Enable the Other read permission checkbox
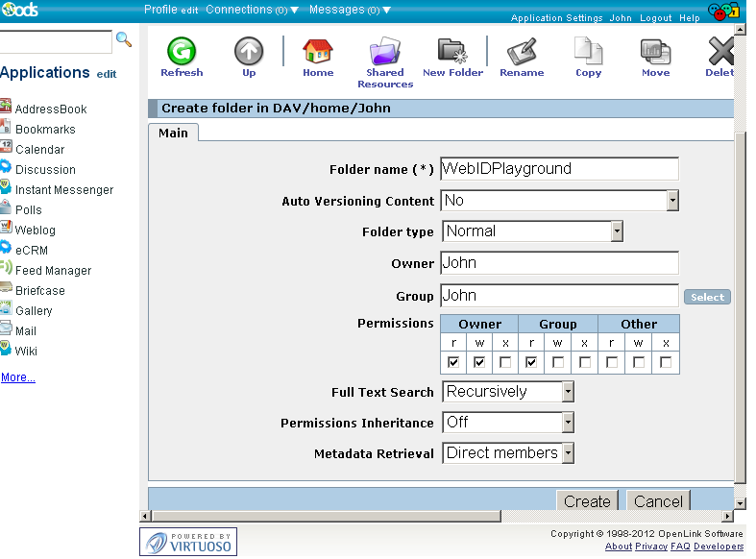 point(611,362)
